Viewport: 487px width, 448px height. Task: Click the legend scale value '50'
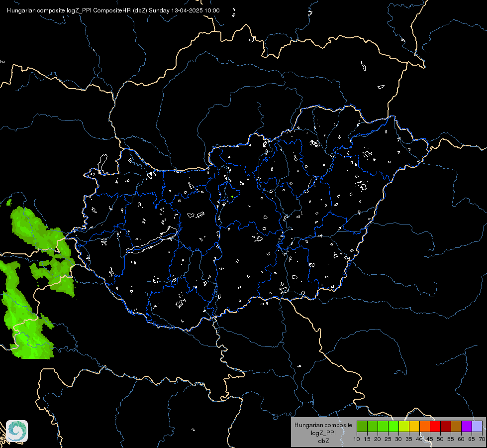pos(440,439)
